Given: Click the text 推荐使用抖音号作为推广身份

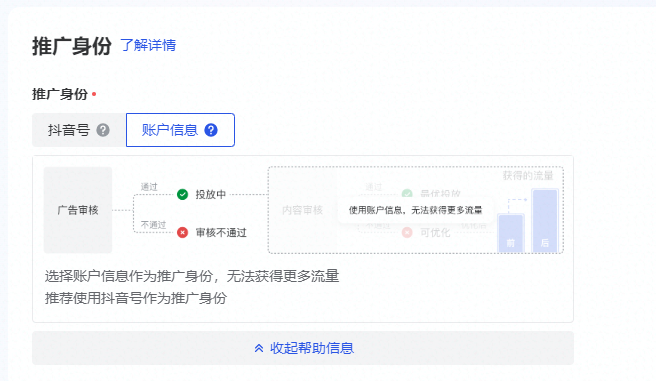Looking at the screenshot, I should click(136, 298).
